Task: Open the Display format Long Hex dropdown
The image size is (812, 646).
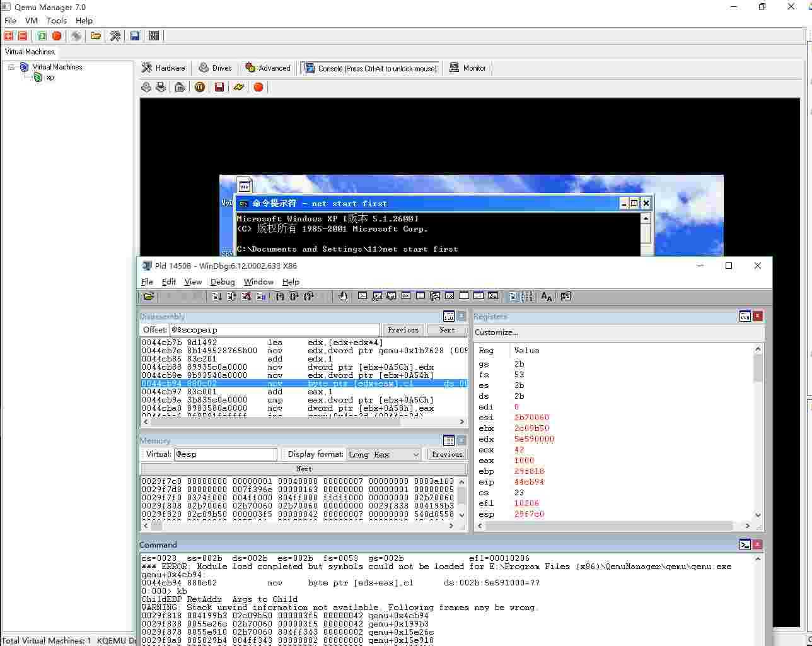Action: pos(383,454)
